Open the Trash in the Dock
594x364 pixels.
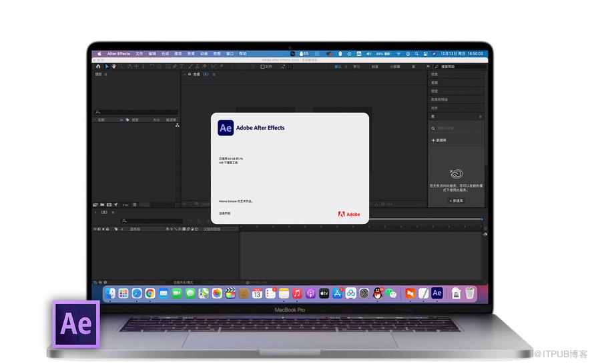pos(470,293)
